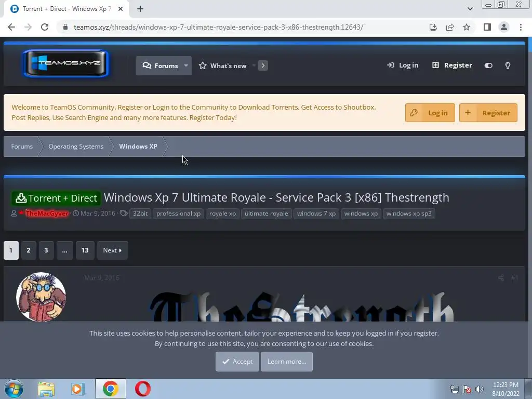Viewport: 532px width, 399px height.
Task: Open the What's new nav item
Action: (223, 66)
